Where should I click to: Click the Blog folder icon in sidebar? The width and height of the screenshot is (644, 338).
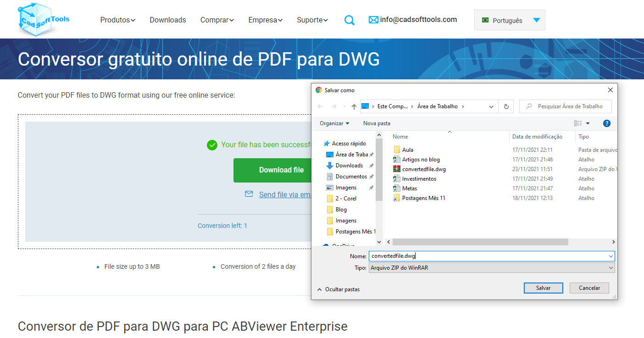click(x=330, y=210)
